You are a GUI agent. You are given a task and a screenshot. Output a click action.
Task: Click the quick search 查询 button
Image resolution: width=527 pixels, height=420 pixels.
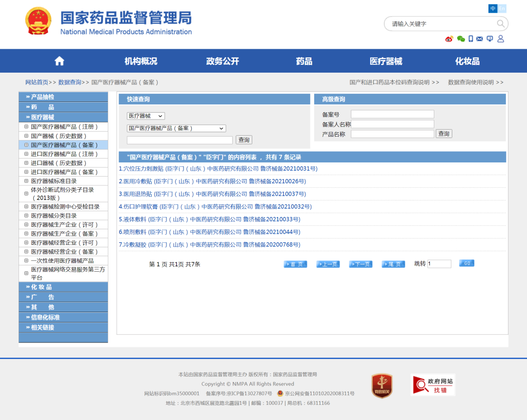click(244, 140)
